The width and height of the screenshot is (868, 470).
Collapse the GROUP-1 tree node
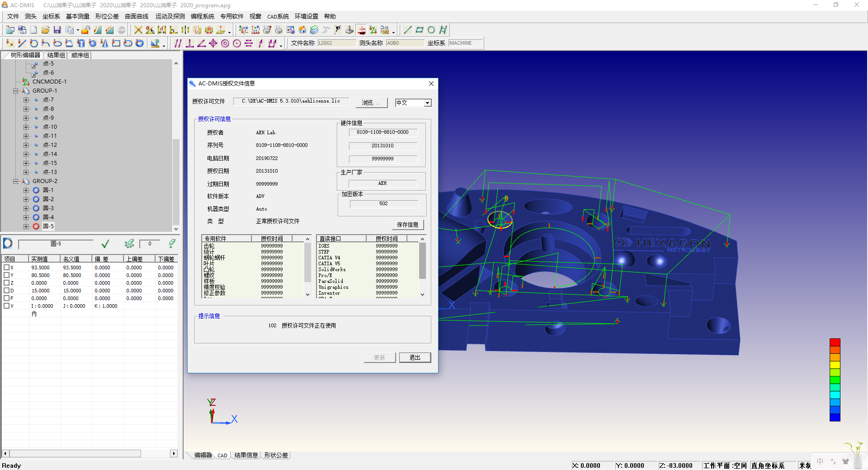click(x=15, y=91)
